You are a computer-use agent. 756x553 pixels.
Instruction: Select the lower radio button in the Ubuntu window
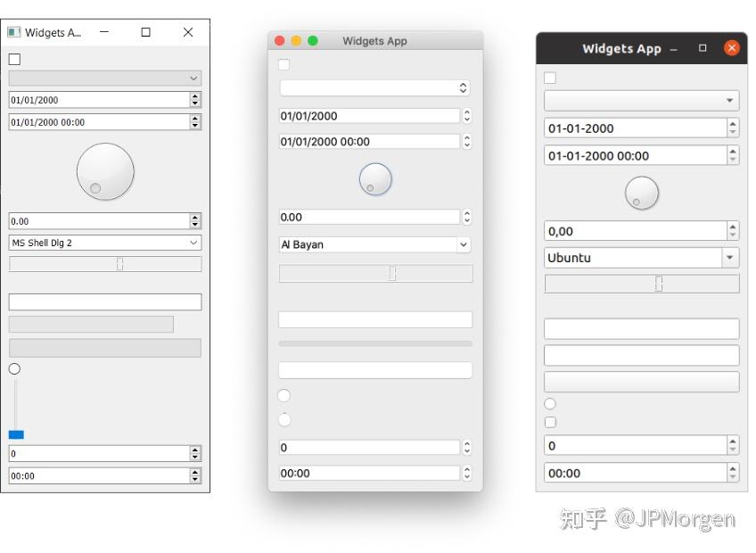[x=548, y=422]
